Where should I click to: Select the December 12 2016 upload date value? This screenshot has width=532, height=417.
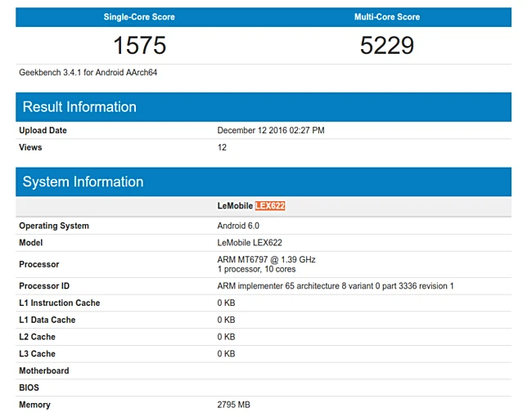271,131
